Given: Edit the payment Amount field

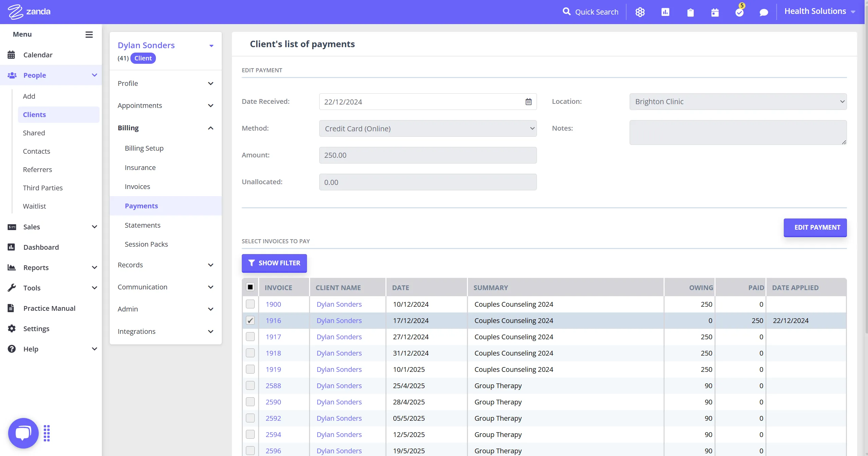Looking at the screenshot, I should point(427,155).
